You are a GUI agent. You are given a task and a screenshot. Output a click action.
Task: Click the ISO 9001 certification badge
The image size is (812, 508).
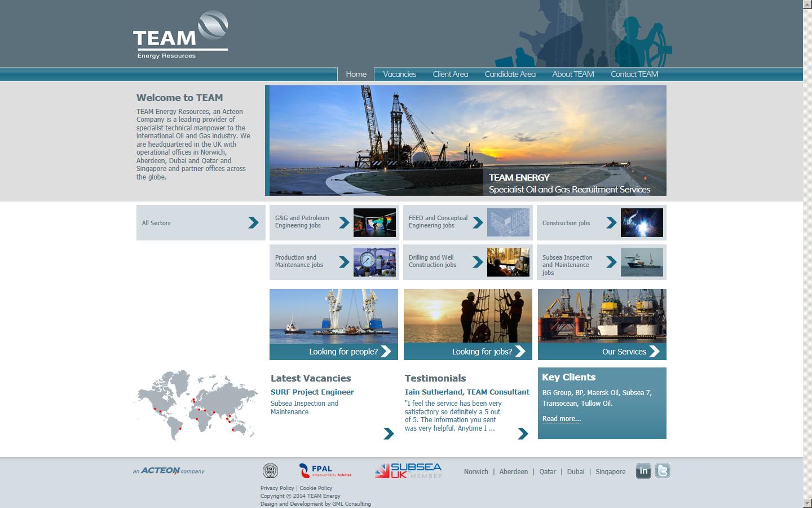(271, 471)
